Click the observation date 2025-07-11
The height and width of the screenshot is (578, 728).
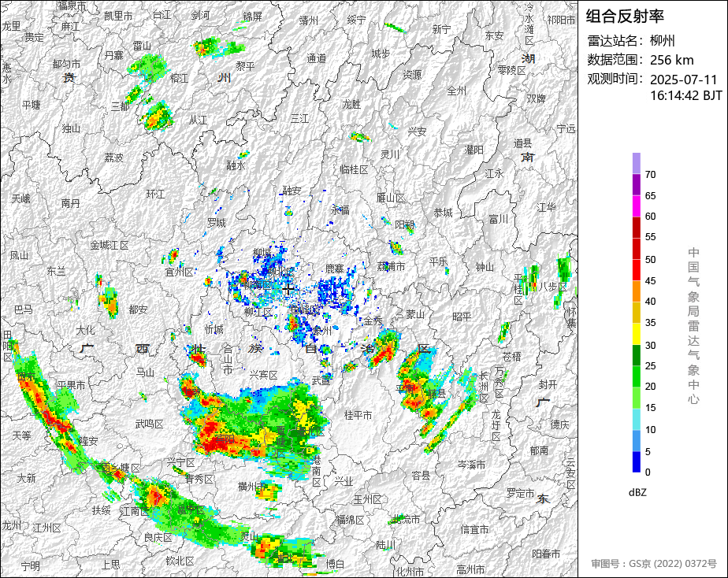point(683,80)
